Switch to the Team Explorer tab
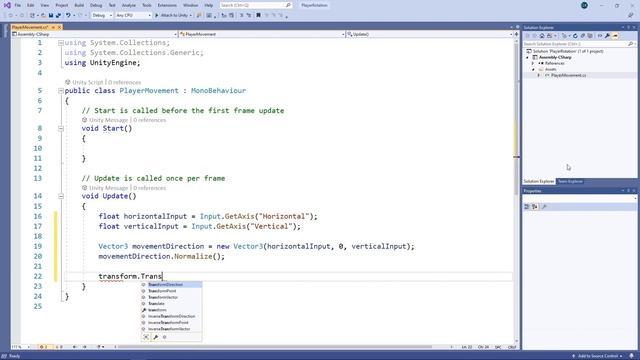 [x=570, y=181]
